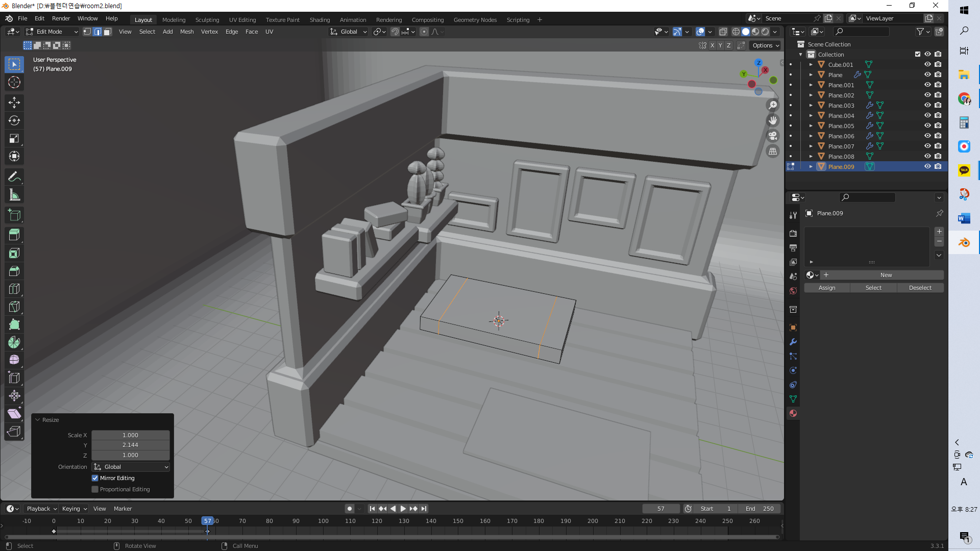Image resolution: width=980 pixels, height=551 pixels.
Task: Click frame 57 playhead marker
Action: (207, 521)
